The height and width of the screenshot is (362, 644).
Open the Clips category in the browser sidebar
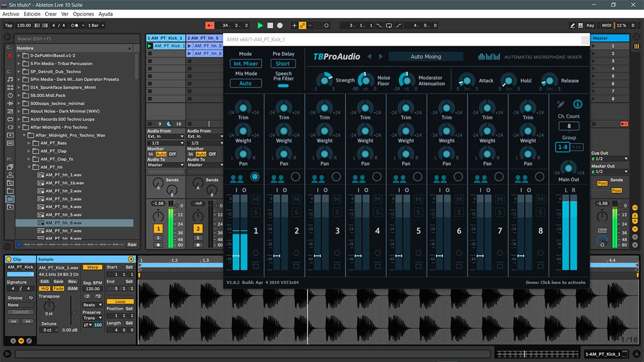(x=10, y=135)
